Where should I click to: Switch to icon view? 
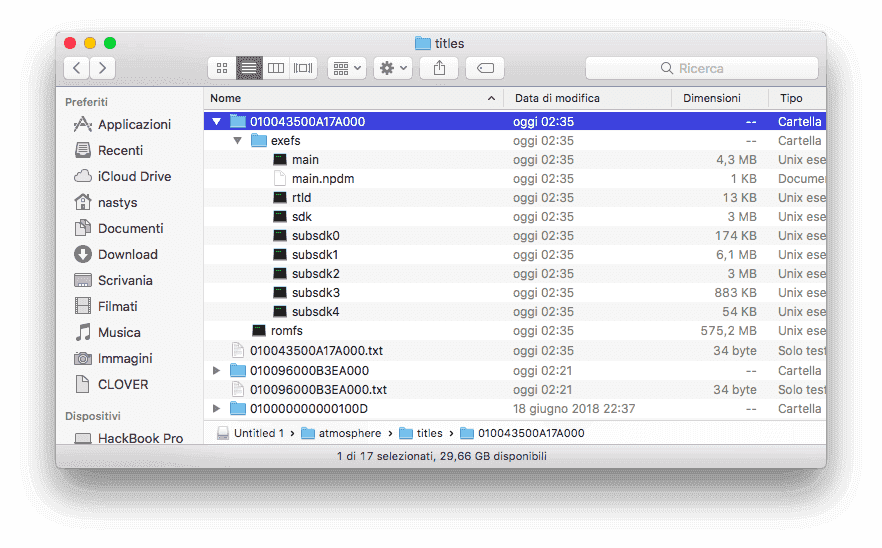coord(222,68)
